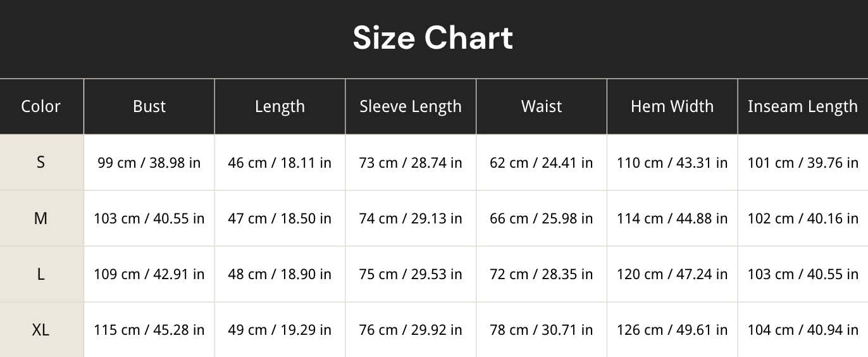Image resolution: width=868 pixels, height=357 pixels.
Task: Click the 115 cm / 45.28 in bust cell
Action: point(149,330)
